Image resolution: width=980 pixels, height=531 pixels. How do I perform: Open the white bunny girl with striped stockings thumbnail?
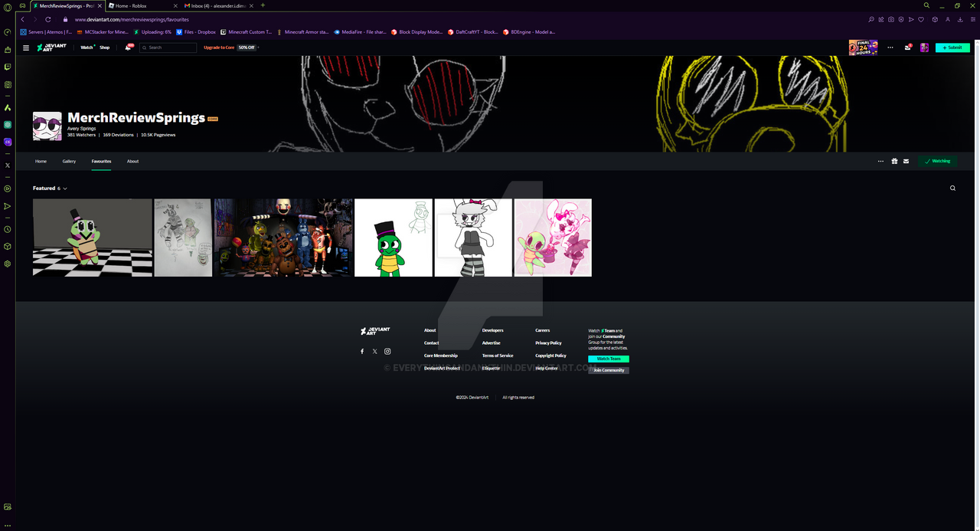(x=473, y=238)
